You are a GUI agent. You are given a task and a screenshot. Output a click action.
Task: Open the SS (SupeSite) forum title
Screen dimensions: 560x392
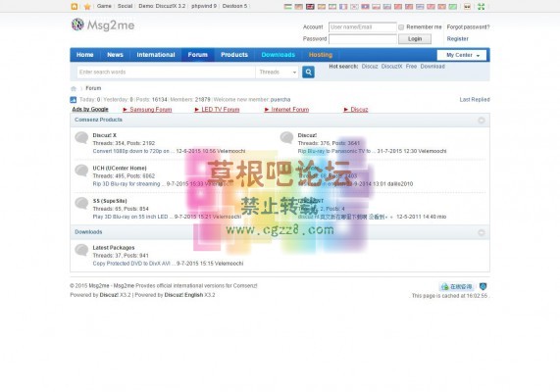point(110,201)
